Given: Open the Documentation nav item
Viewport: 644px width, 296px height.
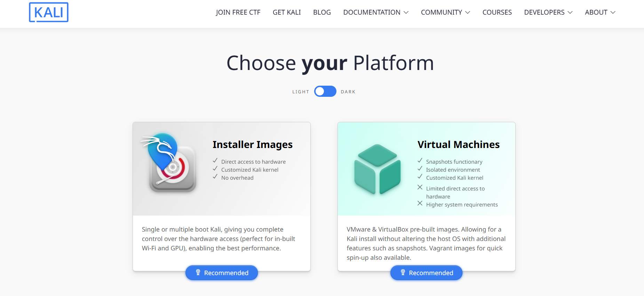Looking at the screenshot, I should point(376,12).
